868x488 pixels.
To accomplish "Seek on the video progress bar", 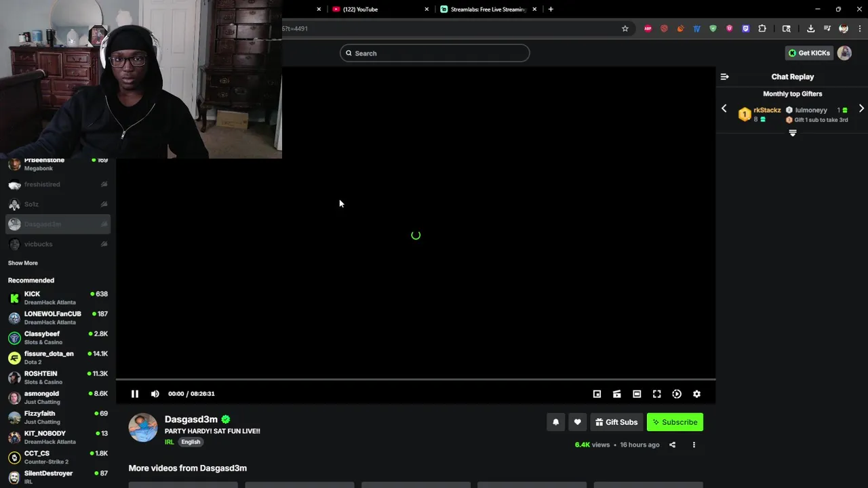I will 416,380.
